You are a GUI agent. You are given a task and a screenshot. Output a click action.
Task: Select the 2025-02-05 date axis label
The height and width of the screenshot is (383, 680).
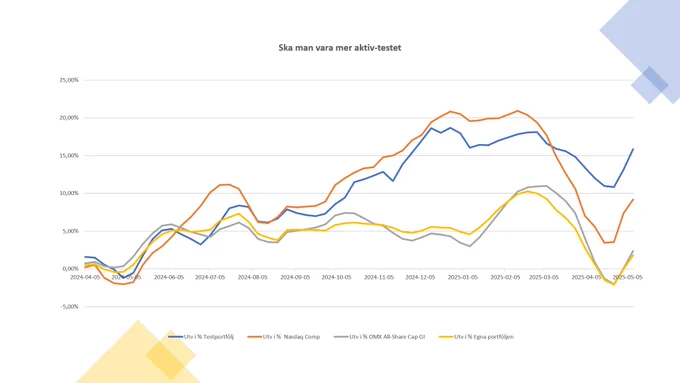click(x=505, y=277)
